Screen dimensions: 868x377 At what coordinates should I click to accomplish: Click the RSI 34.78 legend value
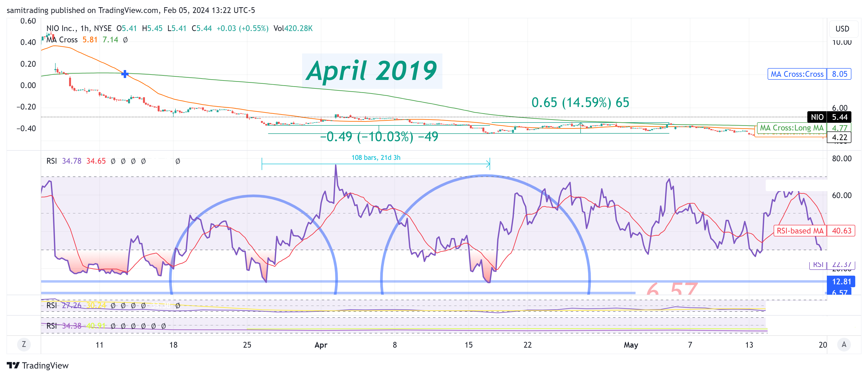71,161
